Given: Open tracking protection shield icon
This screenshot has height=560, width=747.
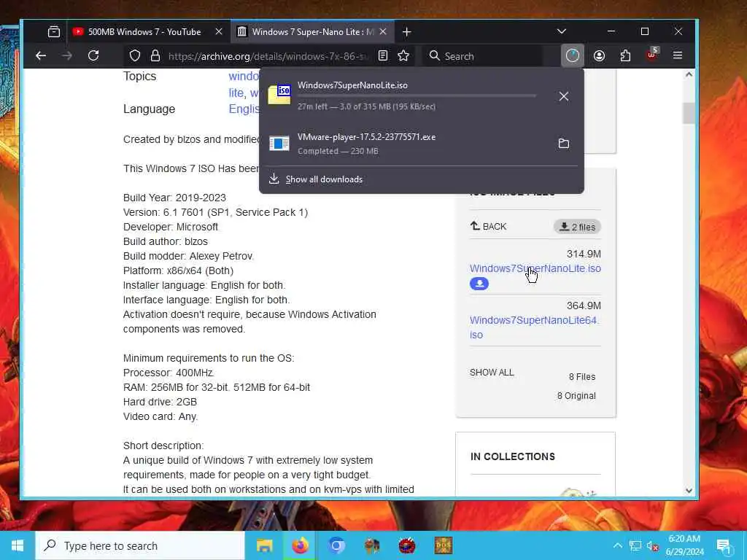Looking at the screenshot, I should coord(135,55).
